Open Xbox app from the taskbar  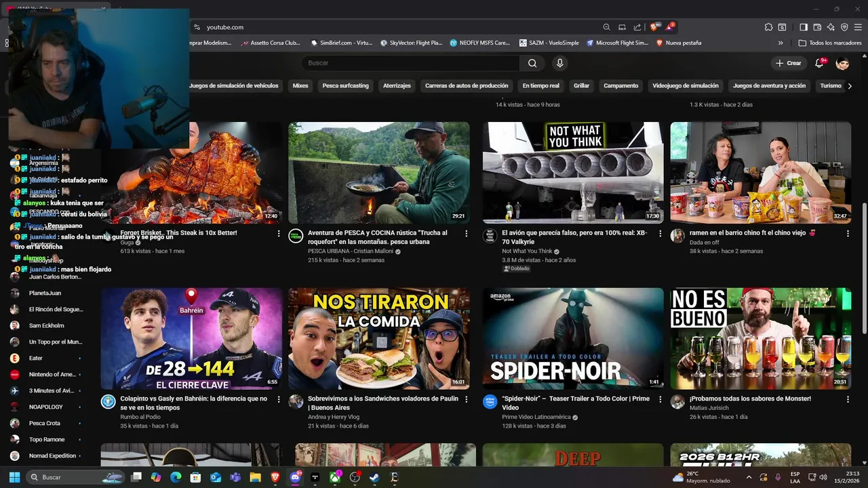tap(335, 477)
